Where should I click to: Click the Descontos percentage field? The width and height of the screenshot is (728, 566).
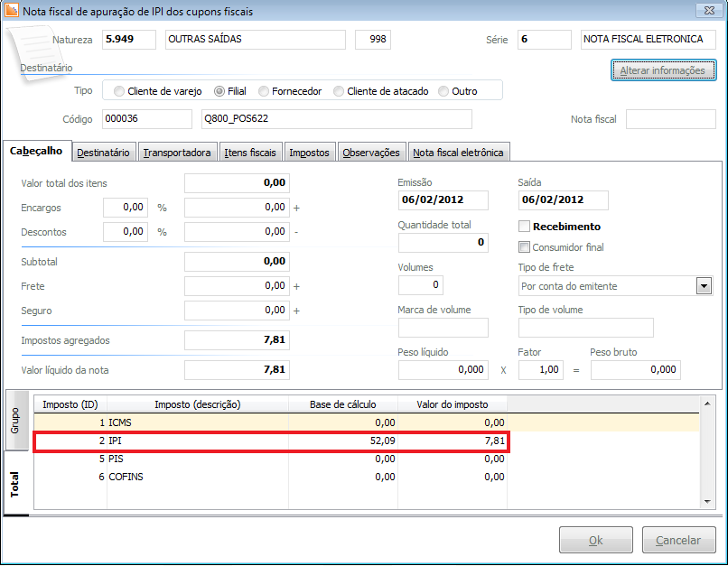pos(126,232)
